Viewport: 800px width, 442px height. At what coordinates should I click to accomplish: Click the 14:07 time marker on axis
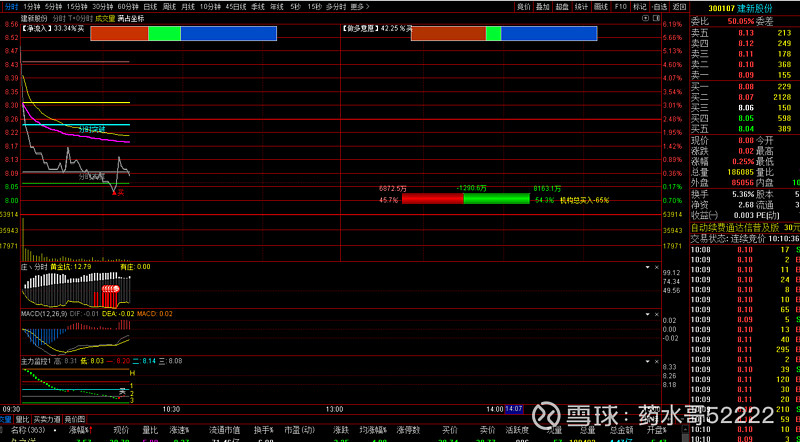(513, 409)
